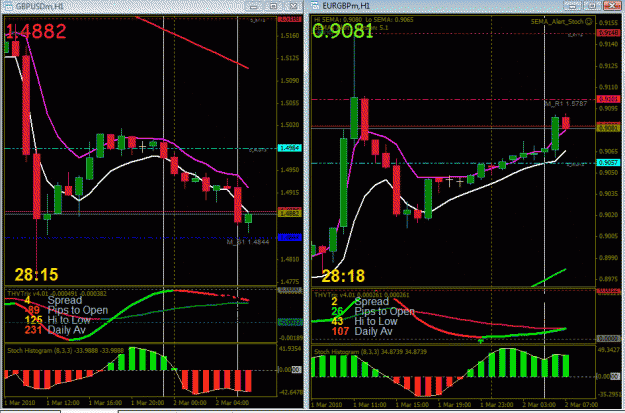Screen dimensions: 625x413
Task: Click GBPUSD Spread value 4
Action: 28,300
